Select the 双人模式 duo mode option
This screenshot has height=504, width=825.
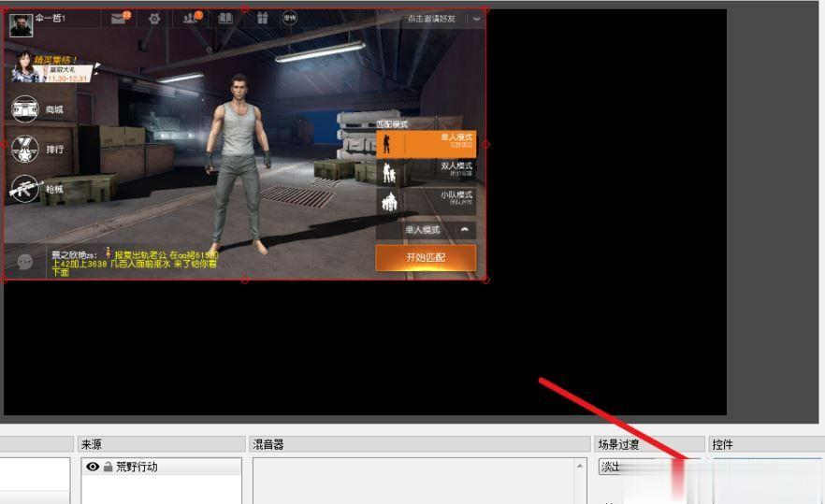(427, 173)
